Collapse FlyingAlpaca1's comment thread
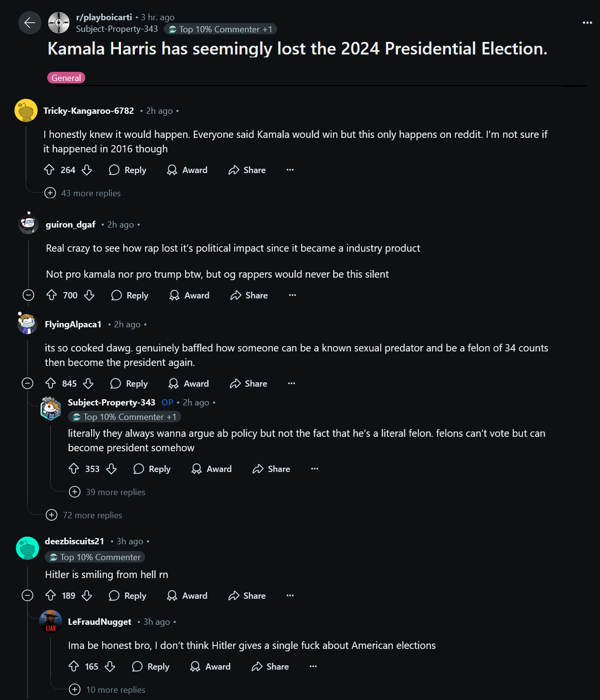The height and width of the screenshot is (700, 600). pos(27,383)
